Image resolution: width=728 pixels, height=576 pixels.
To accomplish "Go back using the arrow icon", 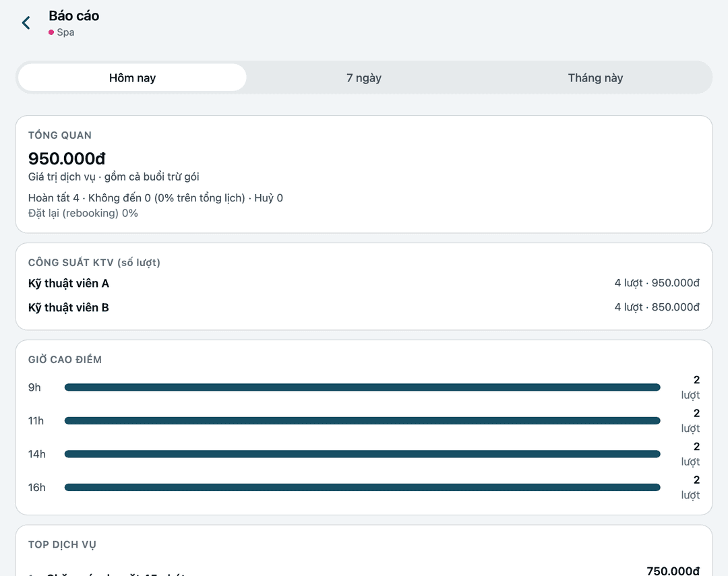I will click(x=26, y=23).
